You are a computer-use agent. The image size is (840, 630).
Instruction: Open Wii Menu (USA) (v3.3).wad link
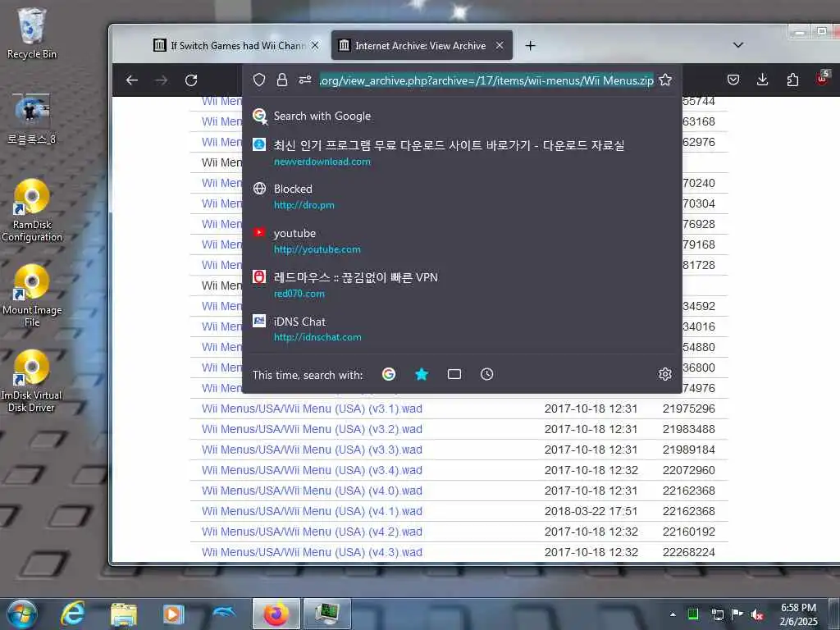pos(312,450)
